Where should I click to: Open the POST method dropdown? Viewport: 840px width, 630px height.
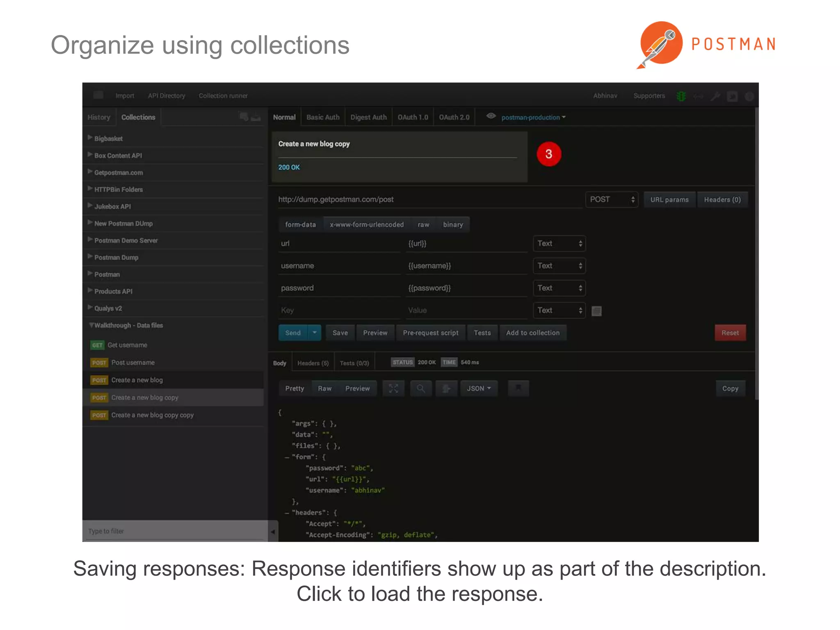coord(612,200)
